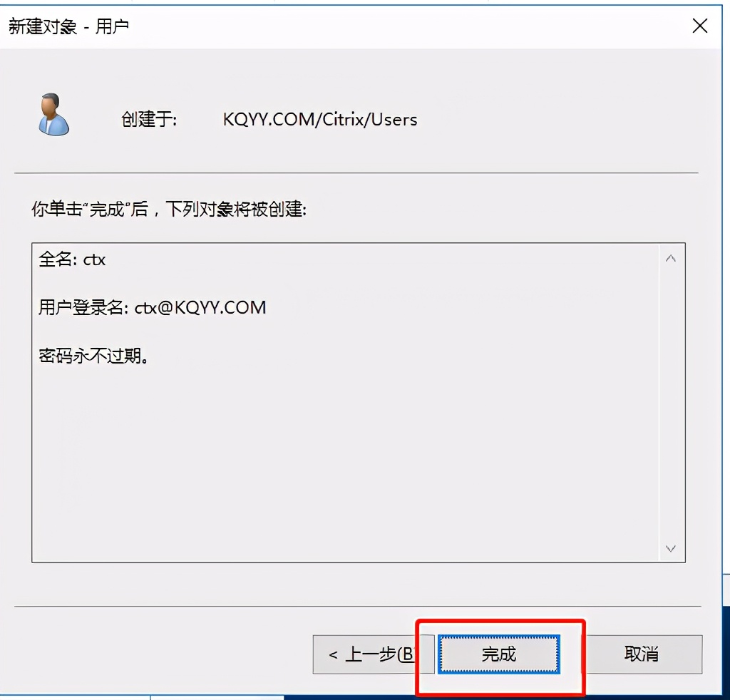Click the 你单击完成后 instruction text
The image size is (730, 700).
pos(169,210)
